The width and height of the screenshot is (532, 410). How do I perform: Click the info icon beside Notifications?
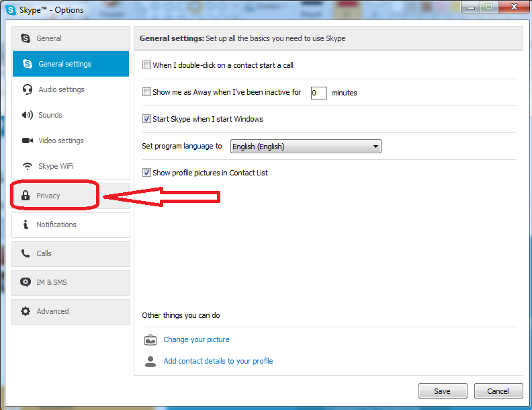(x=26, y=224)
